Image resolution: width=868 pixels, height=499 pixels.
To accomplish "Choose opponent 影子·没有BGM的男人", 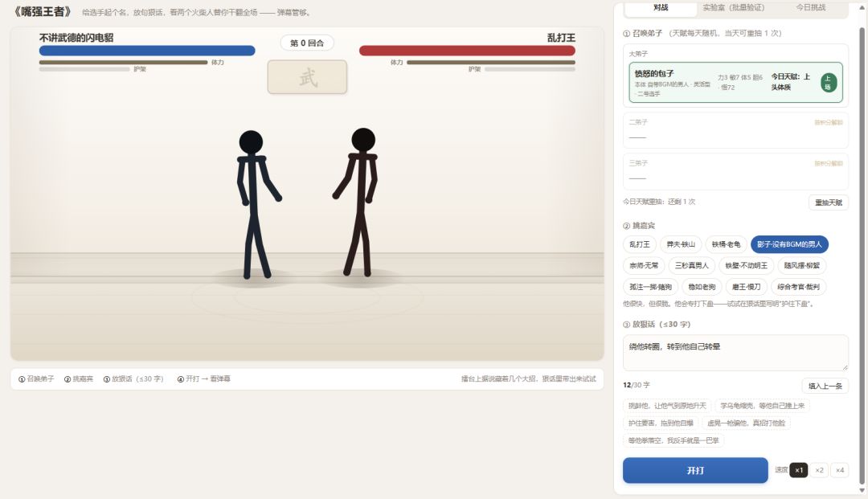I will [x=789, y=244].
